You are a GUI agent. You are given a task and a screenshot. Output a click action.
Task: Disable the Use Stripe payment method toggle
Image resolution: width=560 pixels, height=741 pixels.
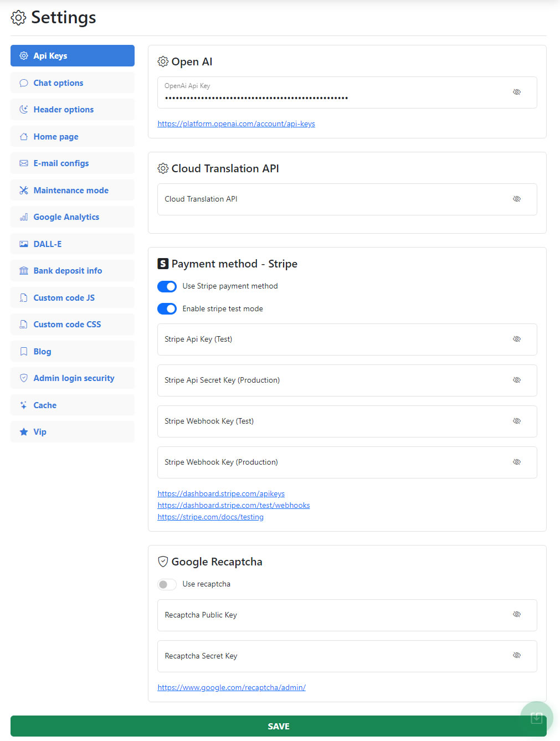(x=167, y=286)
